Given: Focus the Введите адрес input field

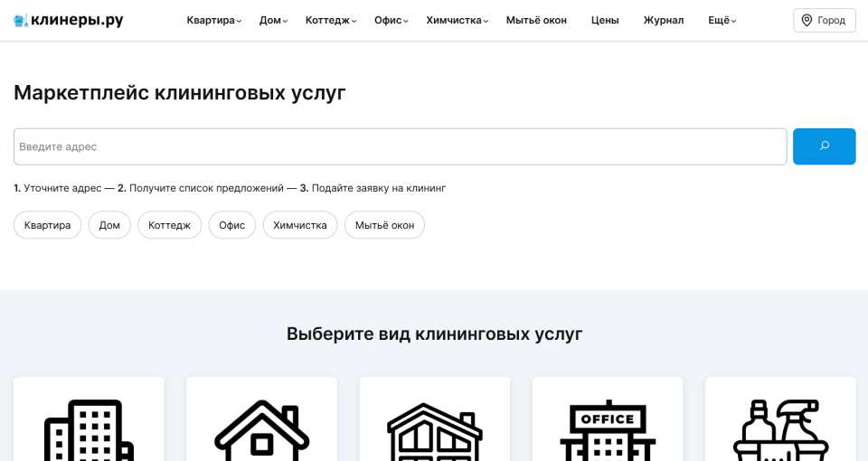Looking at the screenshot, I should pyautogui.click(x=401, y=146).
